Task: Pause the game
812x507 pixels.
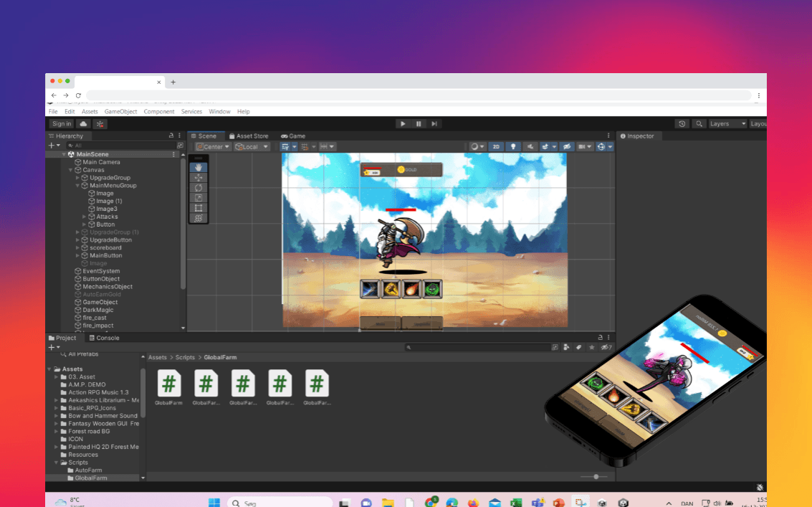Action: pos(419,124)
